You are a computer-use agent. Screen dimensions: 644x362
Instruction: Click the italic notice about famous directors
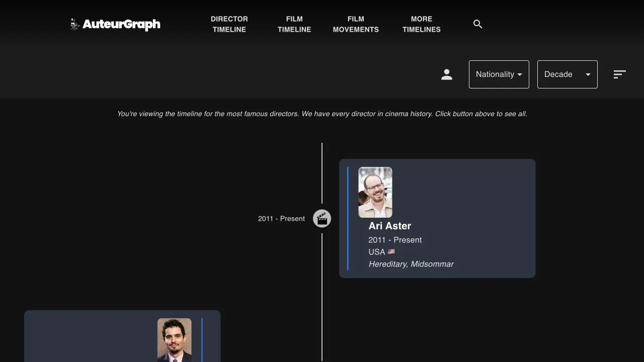322,114
